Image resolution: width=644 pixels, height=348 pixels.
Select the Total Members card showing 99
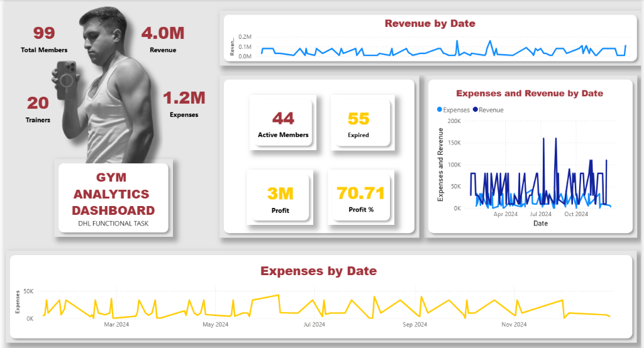coord(44,39)
